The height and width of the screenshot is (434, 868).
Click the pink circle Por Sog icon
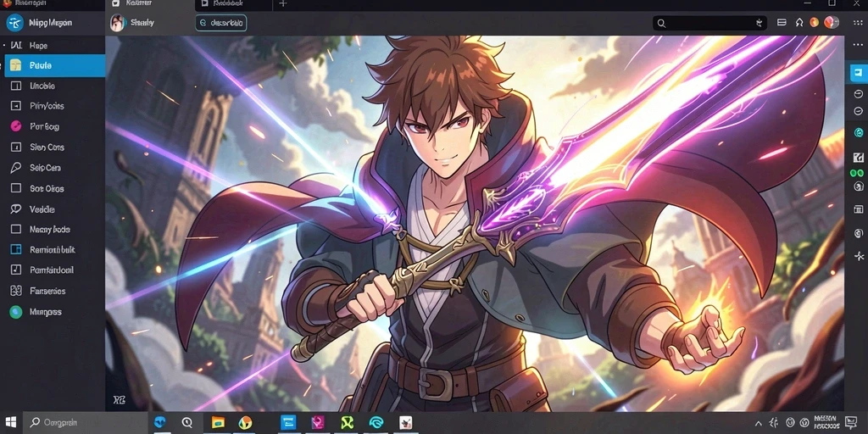tap(16, 126)
